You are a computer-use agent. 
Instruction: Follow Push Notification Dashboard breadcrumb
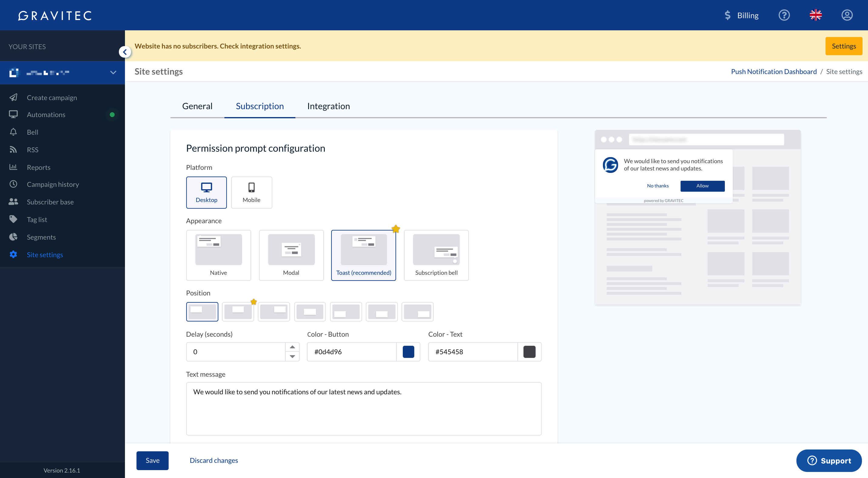[774, 71]
